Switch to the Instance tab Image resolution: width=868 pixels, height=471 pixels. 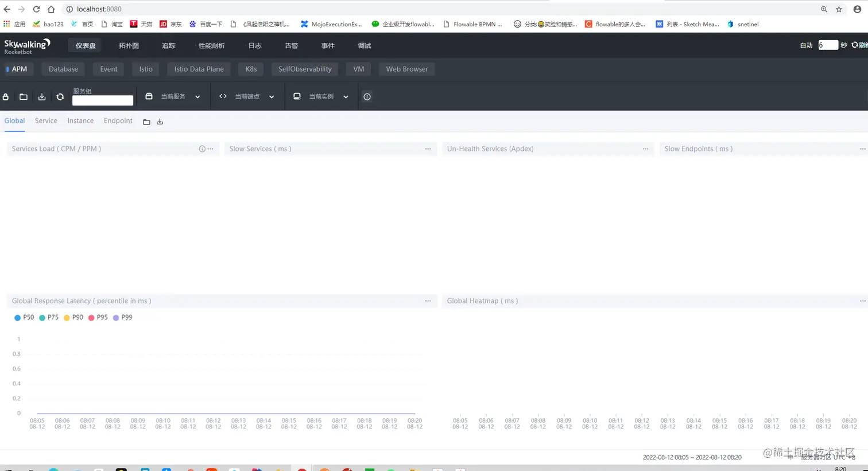[80, 121]
